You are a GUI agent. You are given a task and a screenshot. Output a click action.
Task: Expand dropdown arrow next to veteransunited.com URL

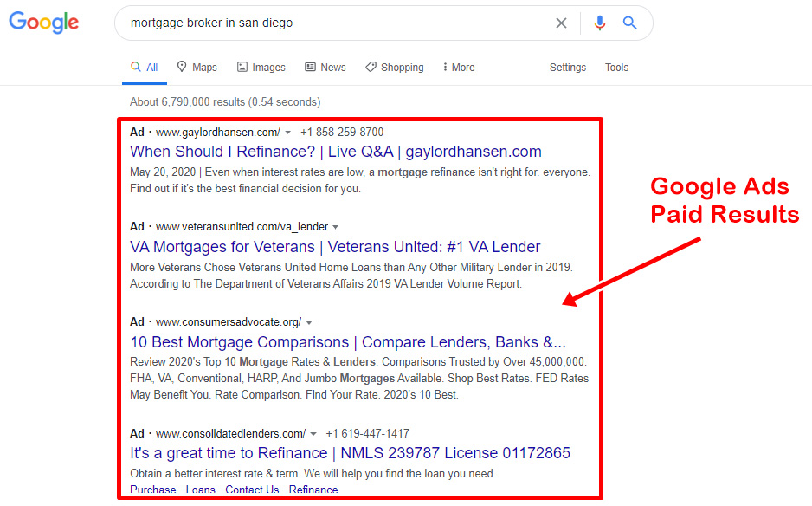click(336, 228)
